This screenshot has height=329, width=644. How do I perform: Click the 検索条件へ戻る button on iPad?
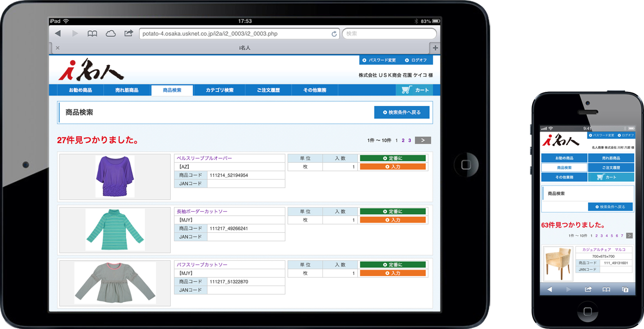point(401,112)
